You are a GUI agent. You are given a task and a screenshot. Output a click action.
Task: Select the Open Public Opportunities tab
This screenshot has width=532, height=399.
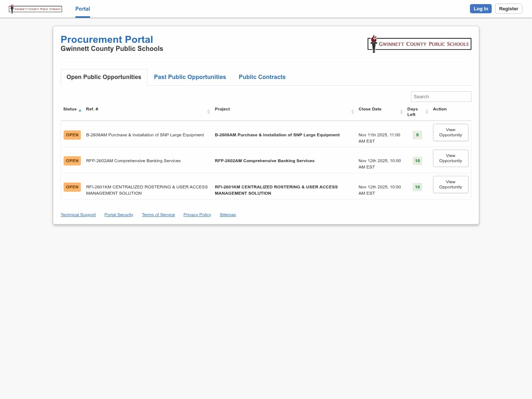(x=104, y=77)
